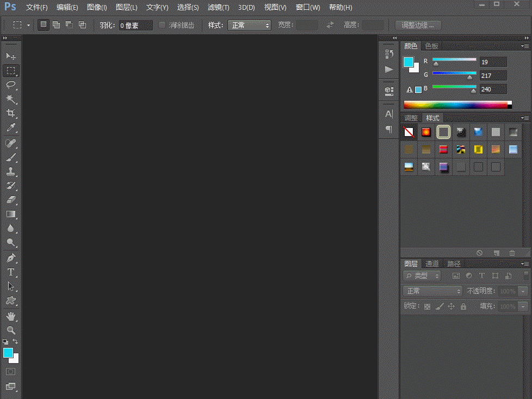Select the Hand tool

point(11,316)
